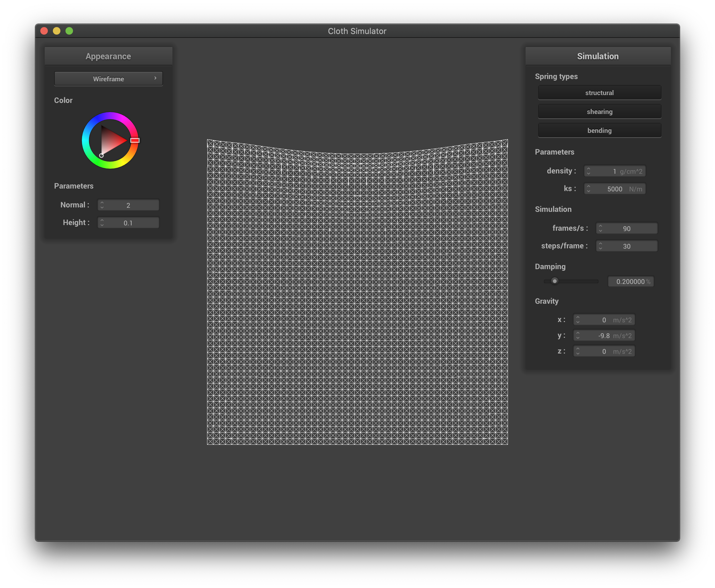Click inside the color wheel triangle
The height and width of the screenshot is (588, 715).
click(111, 141)
